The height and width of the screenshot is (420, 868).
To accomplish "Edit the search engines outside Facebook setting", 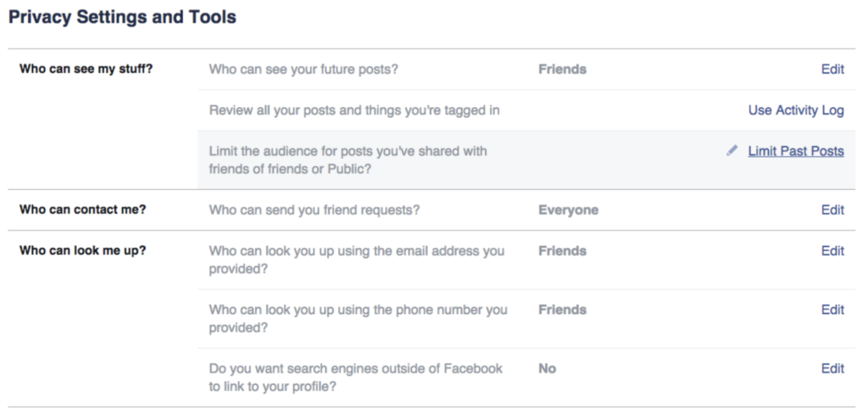I will (x=832, y=368).
